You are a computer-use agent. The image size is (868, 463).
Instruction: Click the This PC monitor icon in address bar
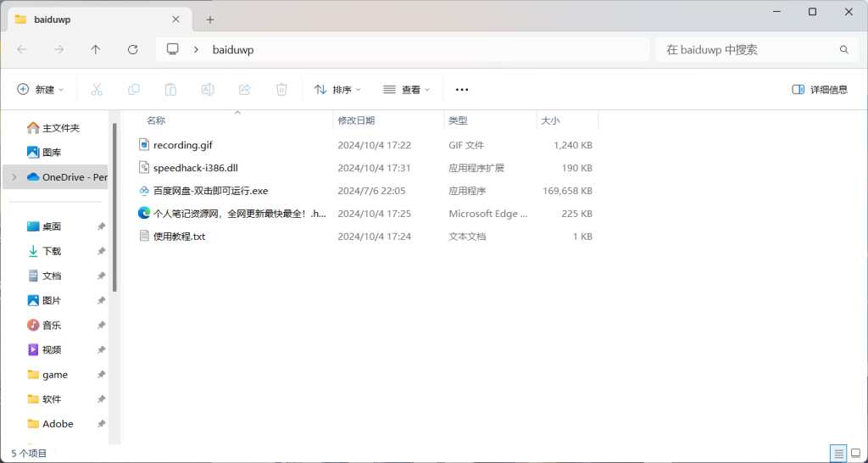coord(173,49)
